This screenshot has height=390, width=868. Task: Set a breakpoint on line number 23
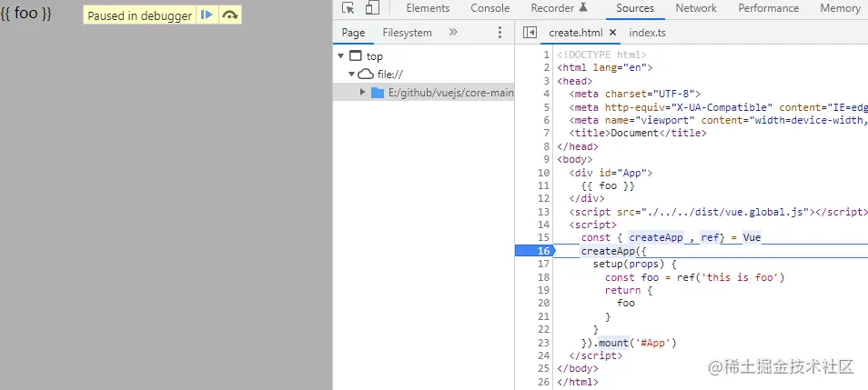(x=544, y=343)
